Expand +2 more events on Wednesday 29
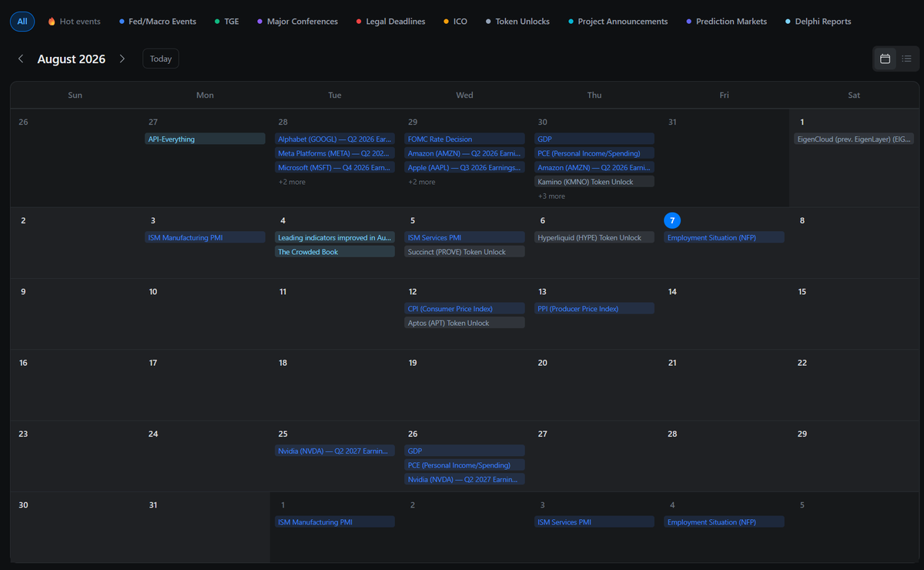924x570 pixels. click(421, 182)
